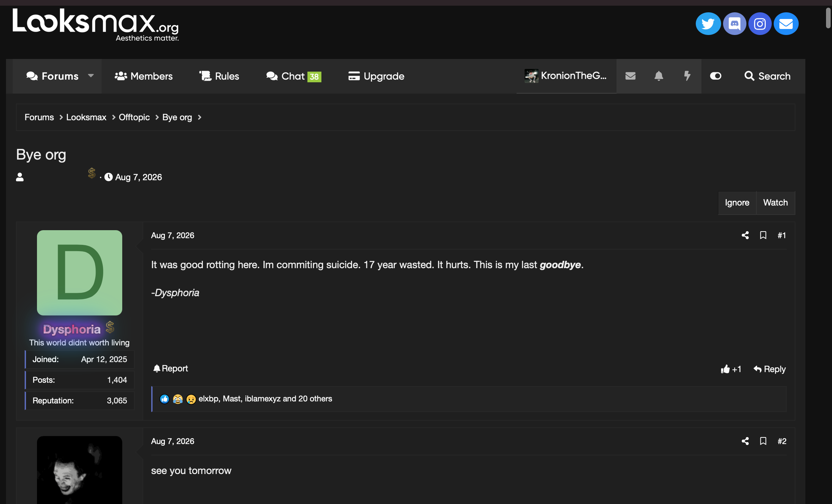Select the 'Reputation: 3,065' stat row
Image resolution: width=832 pixels, height=504 pixels.
(80, 401)
